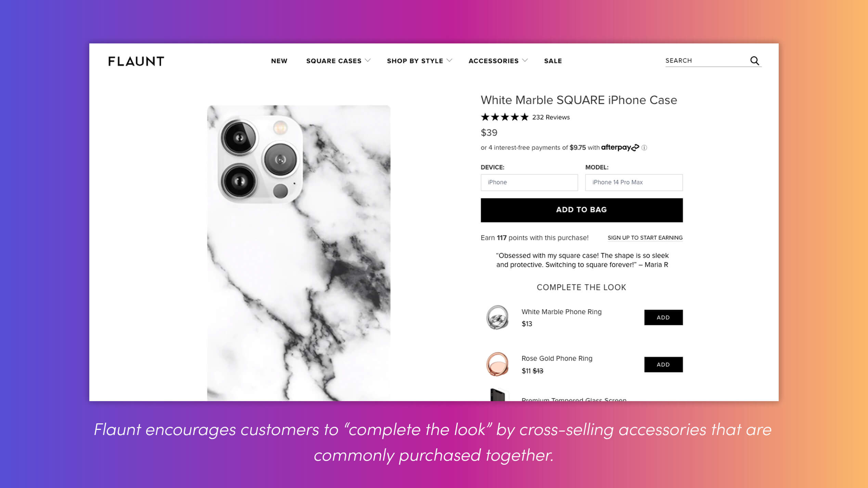
Task: Open the Device selector showing iPhone
Action: pyautogui.click(x=529, y=183)
